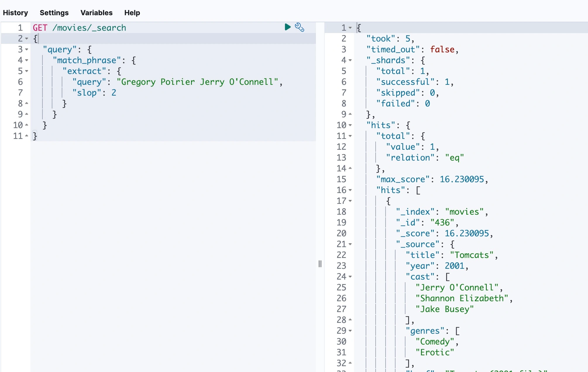Run the request with the play icon

point(288,27)
